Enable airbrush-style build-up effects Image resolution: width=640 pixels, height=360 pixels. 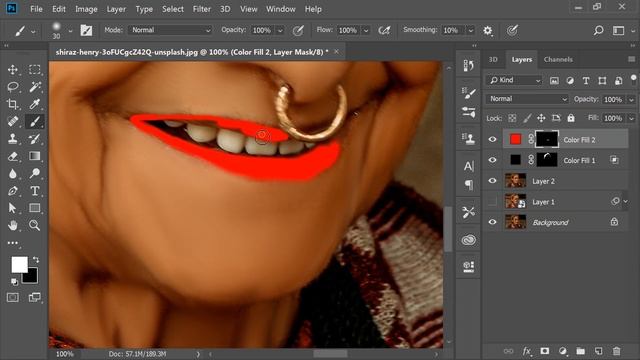point(384,30)
